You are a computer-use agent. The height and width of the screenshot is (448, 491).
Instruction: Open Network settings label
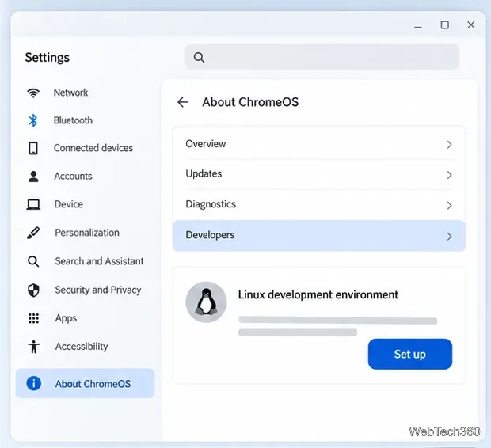[70, 93]
